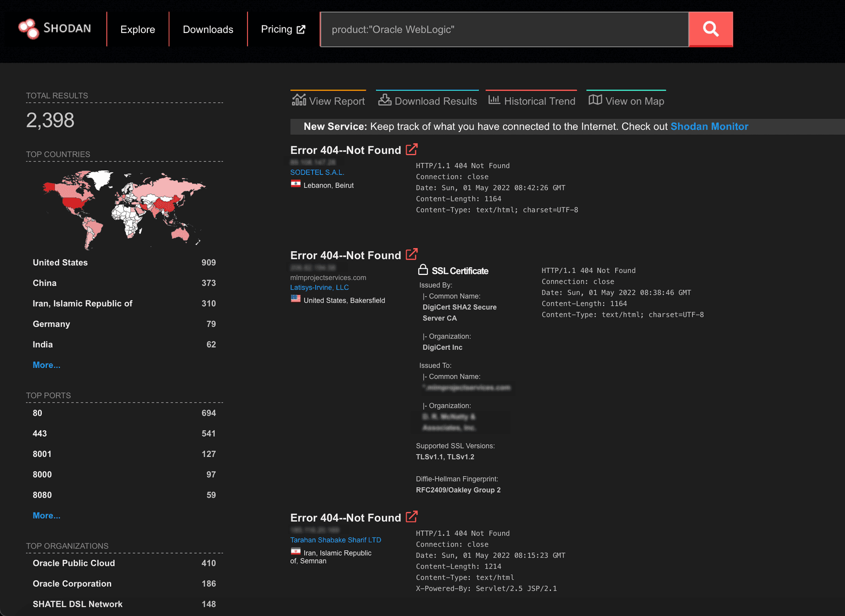The image size is (845, 616).
Task: Click the SSL Certificate padlock icon
Action: (x=422, y=269)
